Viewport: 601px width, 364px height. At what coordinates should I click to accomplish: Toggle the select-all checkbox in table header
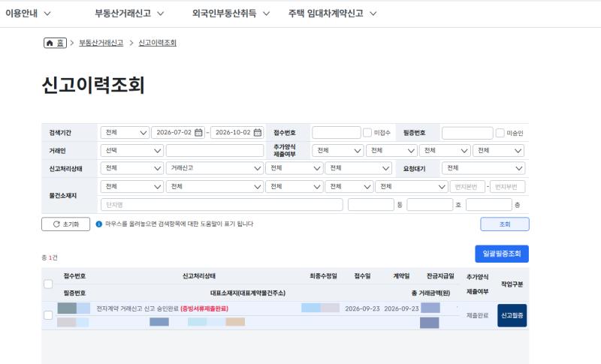(48, 284)
